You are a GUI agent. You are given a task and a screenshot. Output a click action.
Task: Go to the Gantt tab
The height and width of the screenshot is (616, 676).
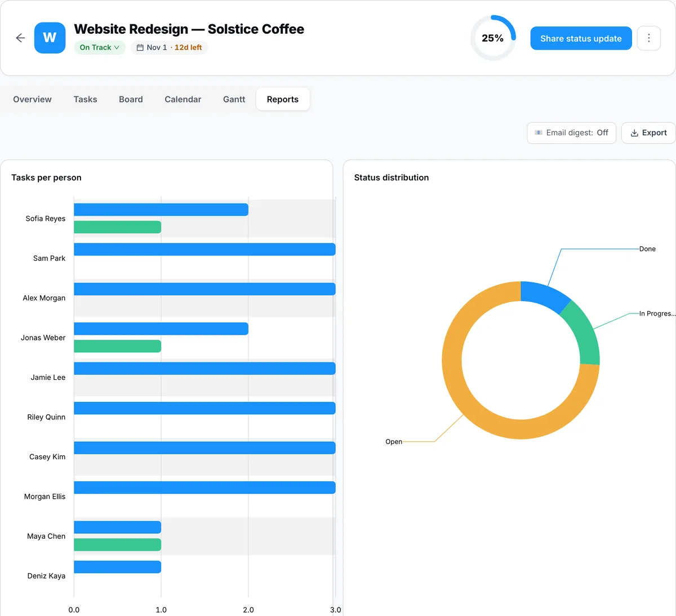pos(234,99)
